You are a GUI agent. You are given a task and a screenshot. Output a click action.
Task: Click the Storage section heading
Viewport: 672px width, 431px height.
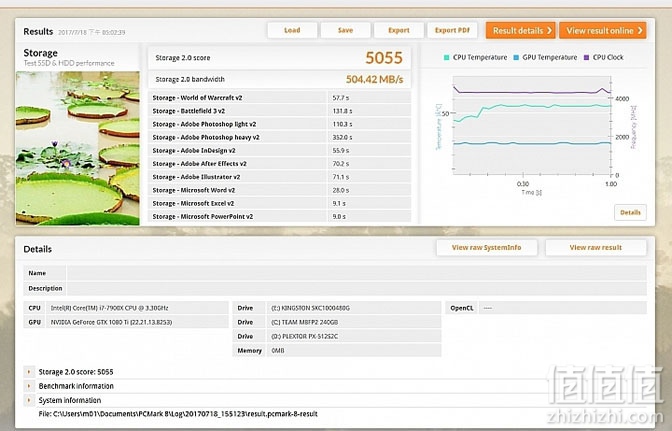[x=40, y=53]
